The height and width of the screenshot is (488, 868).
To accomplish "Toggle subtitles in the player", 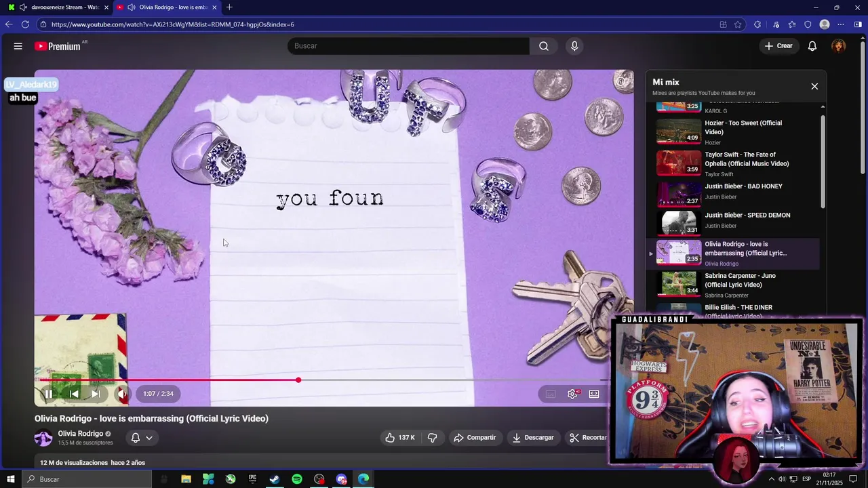I will point(551,394).
